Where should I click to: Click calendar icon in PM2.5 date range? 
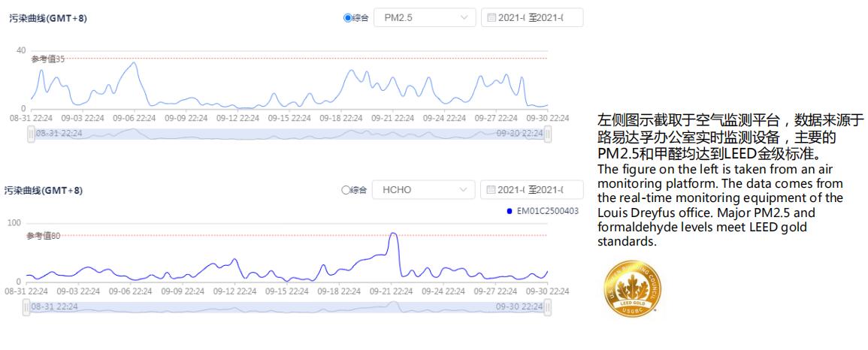pos(492,17)
